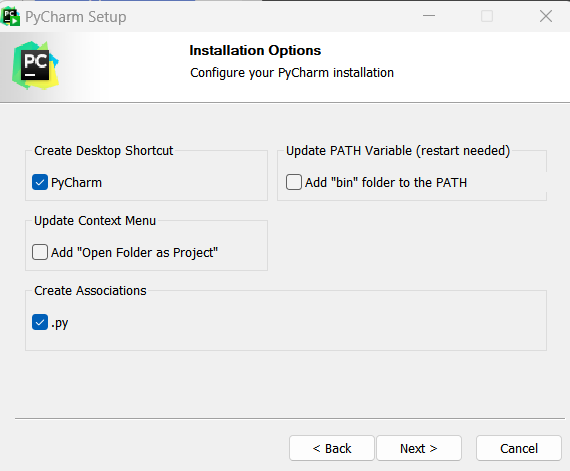The height and width of the screenshot is (471, 570).
Task: Uncheck the PyCharm desktop shortcut checkbox
Action: pyautogui.click(x=40, y=182)
